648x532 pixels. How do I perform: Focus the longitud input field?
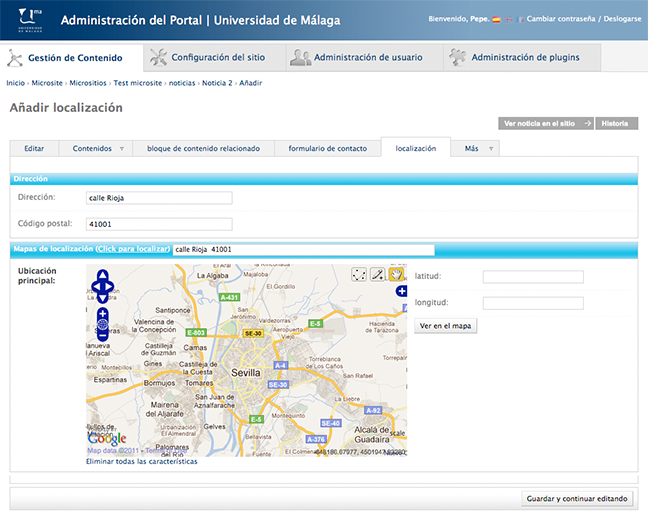pyautogui.click(x=533, y=303)
